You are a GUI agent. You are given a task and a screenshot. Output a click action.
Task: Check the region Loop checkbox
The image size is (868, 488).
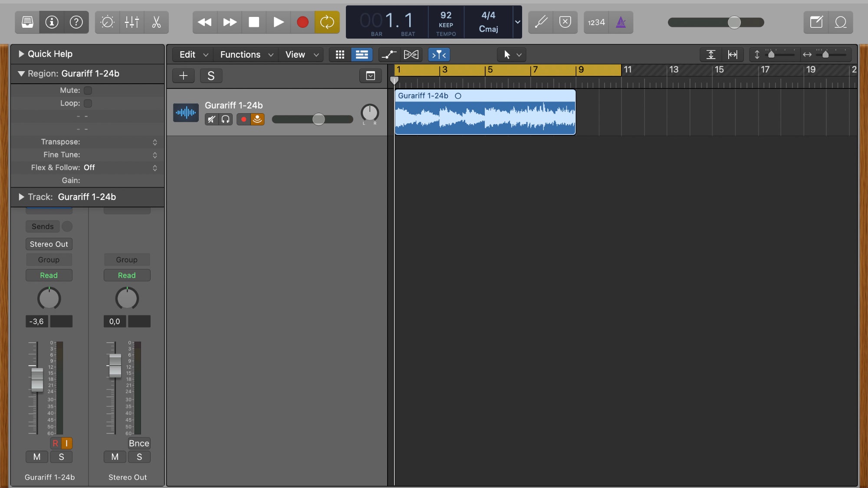click(88, 103)
